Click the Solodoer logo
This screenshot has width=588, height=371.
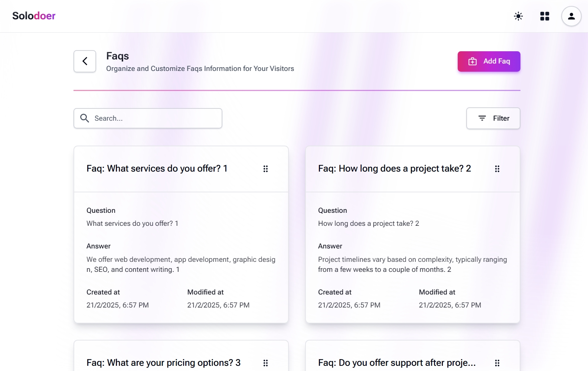tap(33, 16)
